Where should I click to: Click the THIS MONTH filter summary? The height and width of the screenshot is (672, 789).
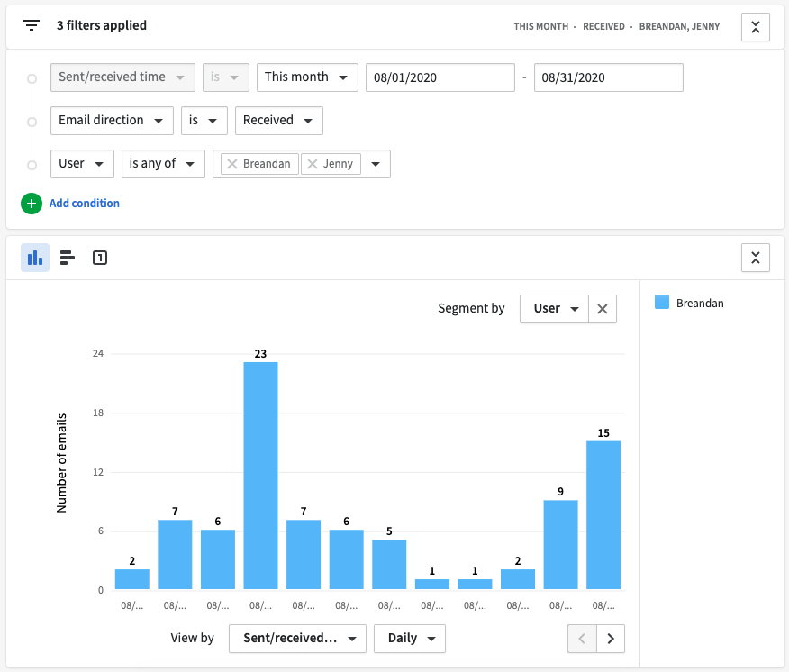tap(541, 27)
